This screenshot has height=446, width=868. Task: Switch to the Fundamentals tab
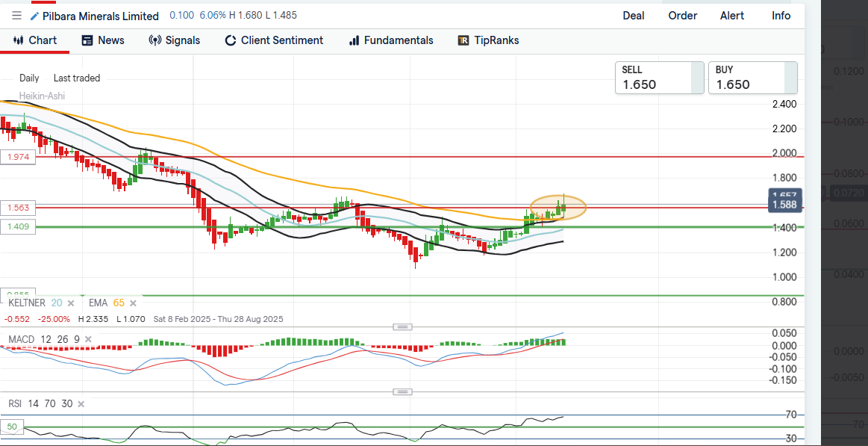coord(391,40)
